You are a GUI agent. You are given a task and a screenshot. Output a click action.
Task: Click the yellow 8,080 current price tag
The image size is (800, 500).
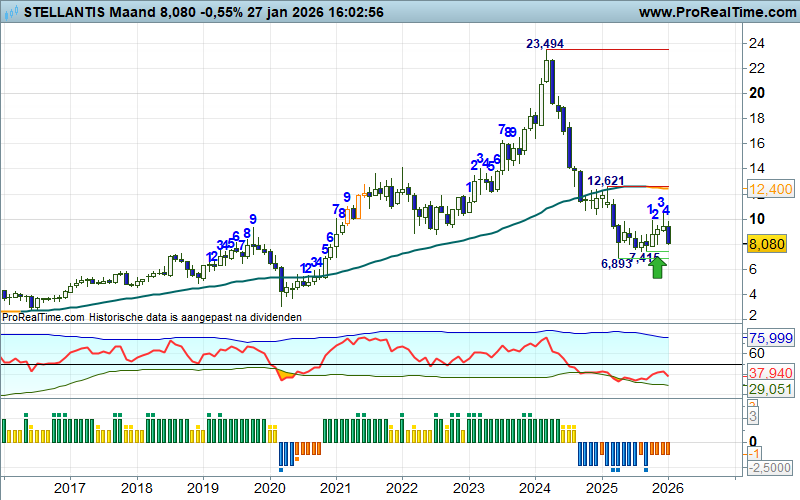tap(770, 243)
